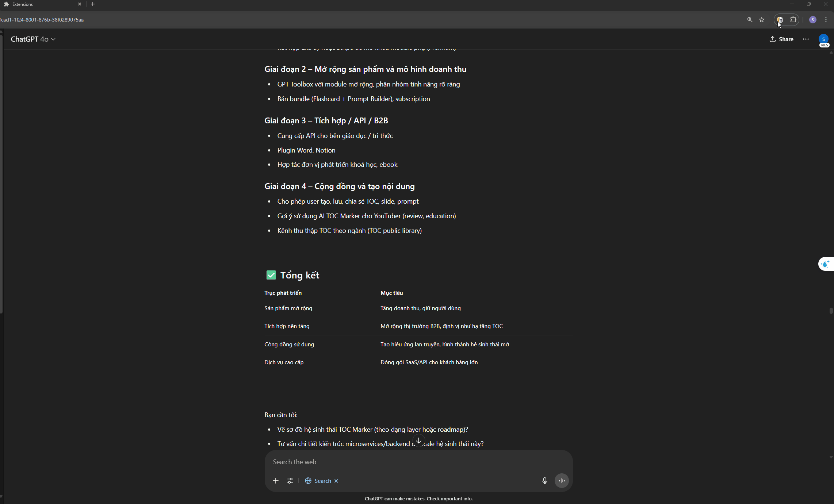Open the browser Extensions puzzle menu

793,20
